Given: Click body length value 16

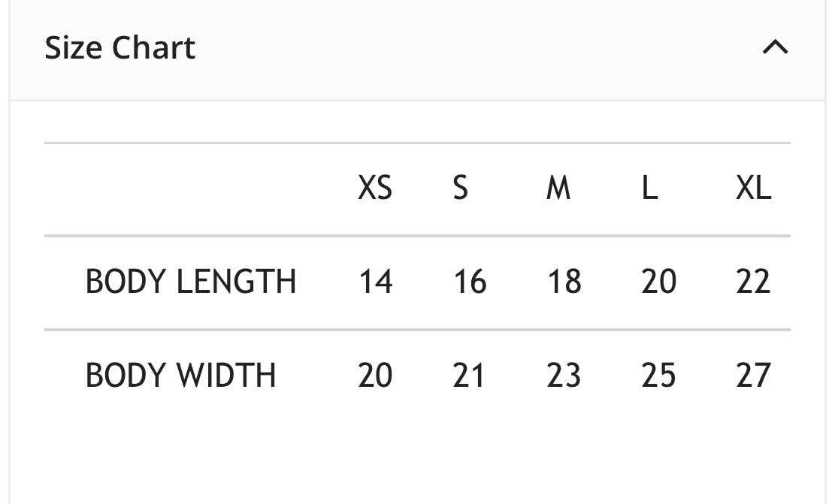Looking at the screenshot, I should pyautogui.click(x=470, y=282).
